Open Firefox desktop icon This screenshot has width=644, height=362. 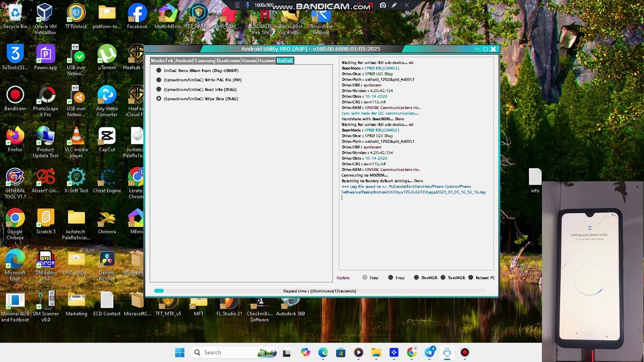coord(15,139)
